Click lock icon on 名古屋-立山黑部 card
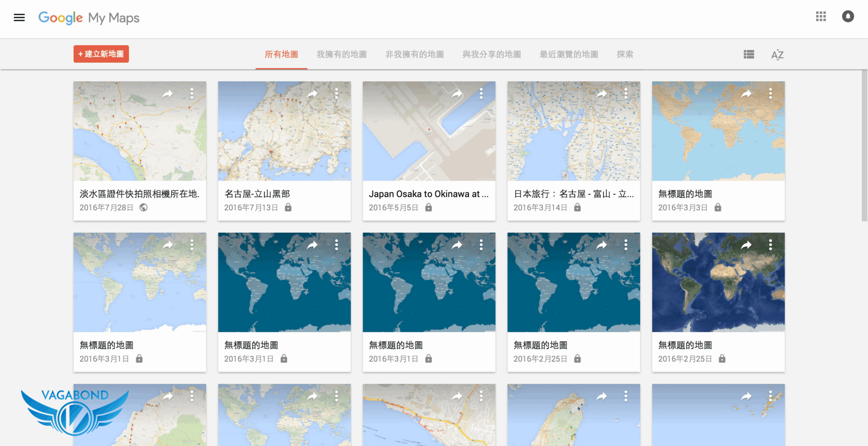Viewport: 868px width, 446px height. 288,207
